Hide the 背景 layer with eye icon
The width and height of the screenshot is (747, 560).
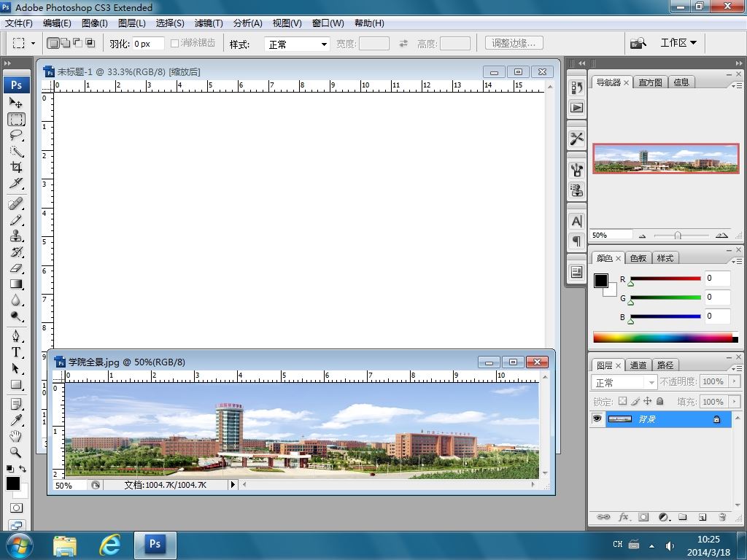(x=597, y=419)
